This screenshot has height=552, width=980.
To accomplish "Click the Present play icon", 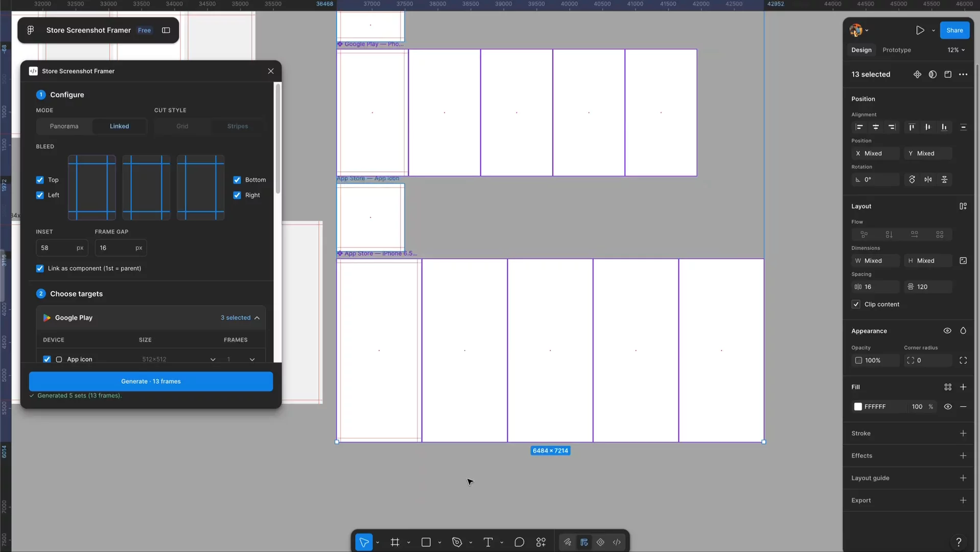I will 920,30.
